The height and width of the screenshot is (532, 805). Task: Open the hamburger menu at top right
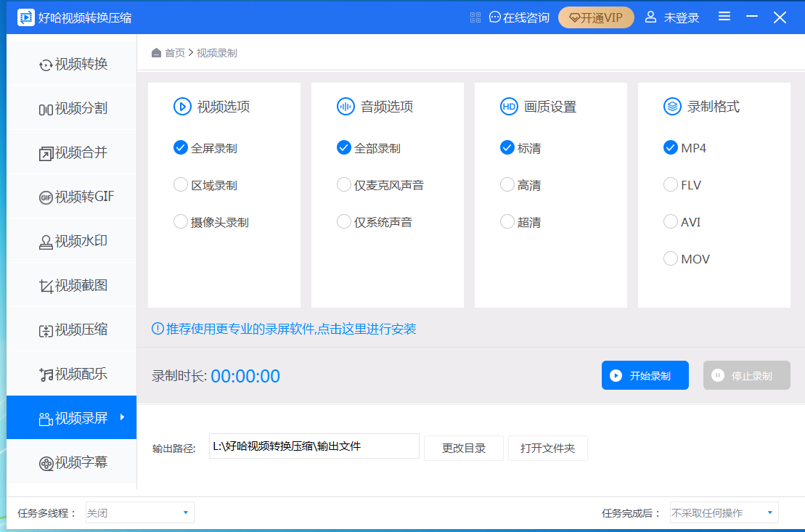point(724,16)
